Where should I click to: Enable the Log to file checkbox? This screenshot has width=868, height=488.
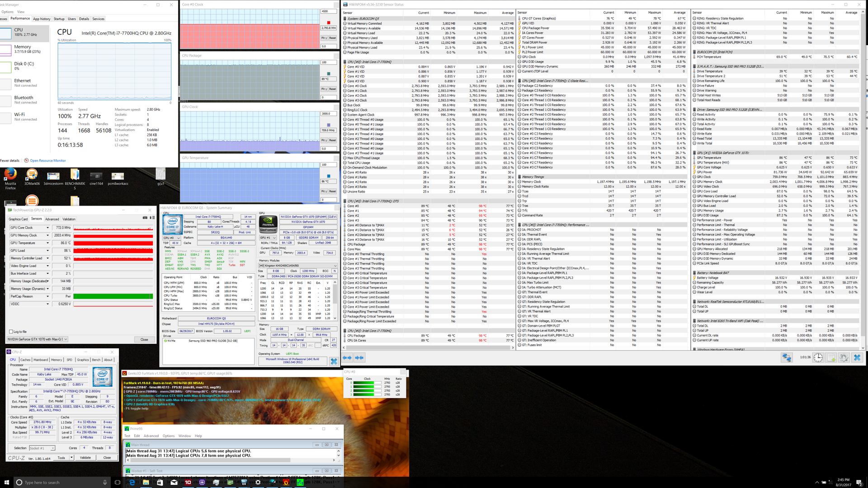(11, 332)
